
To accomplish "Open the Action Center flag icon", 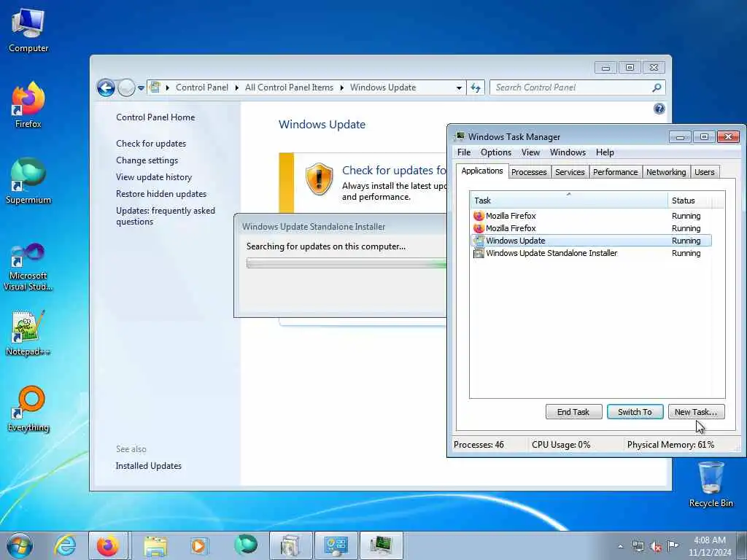I will [673, 545].
